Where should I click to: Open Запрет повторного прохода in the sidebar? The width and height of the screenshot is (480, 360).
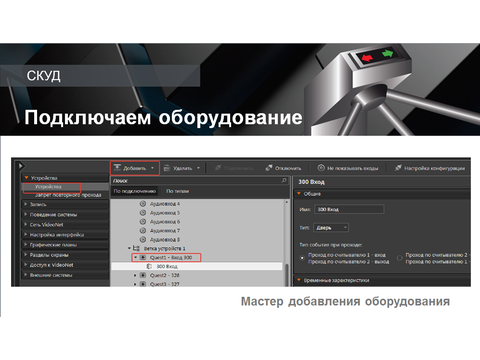[x=68, y=195]
